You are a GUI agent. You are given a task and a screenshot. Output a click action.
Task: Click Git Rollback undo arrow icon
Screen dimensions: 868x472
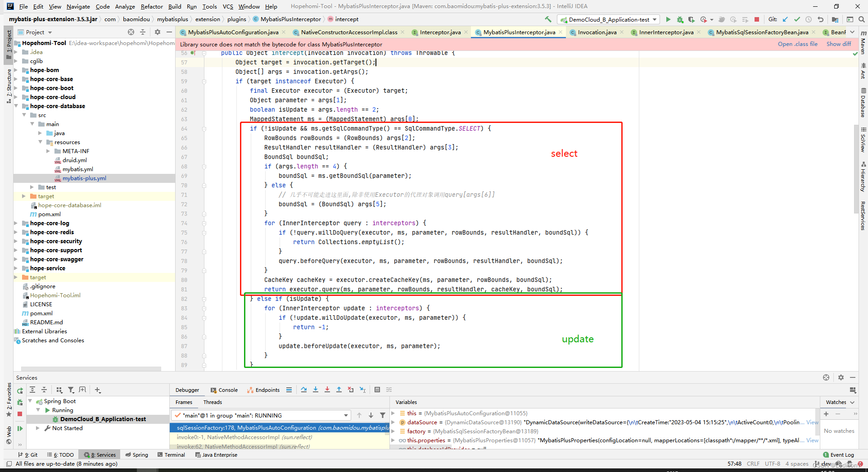[820, 19]
